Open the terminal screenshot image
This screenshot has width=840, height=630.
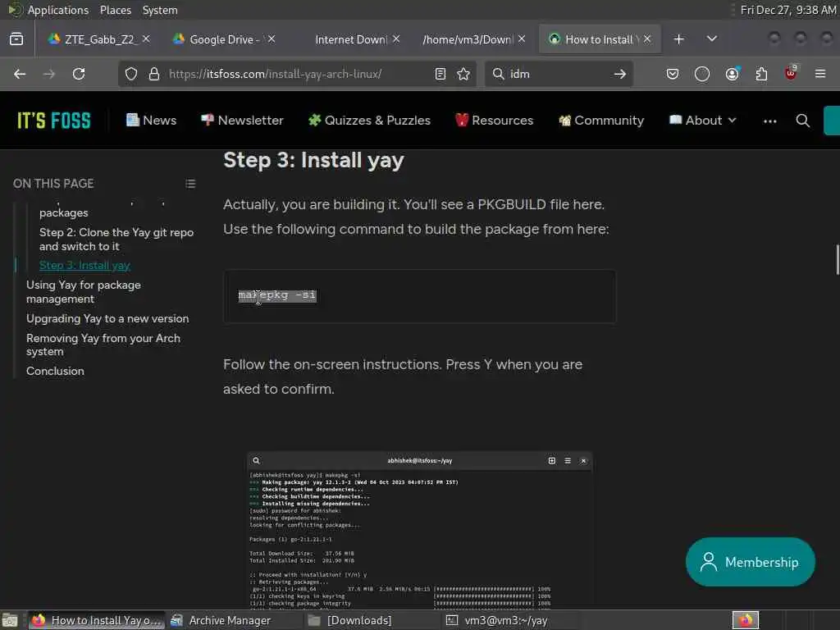(419, 530)
